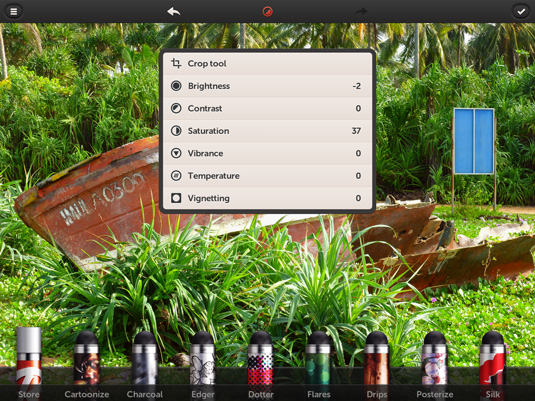Open the Brightness adjustment
This screenshot has width=535, height=401.
tap(268, 86)
